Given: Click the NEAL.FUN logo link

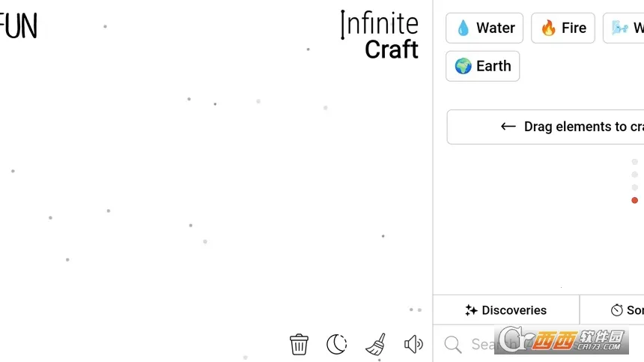Looking at the screenshot, I should coord(19,26).
